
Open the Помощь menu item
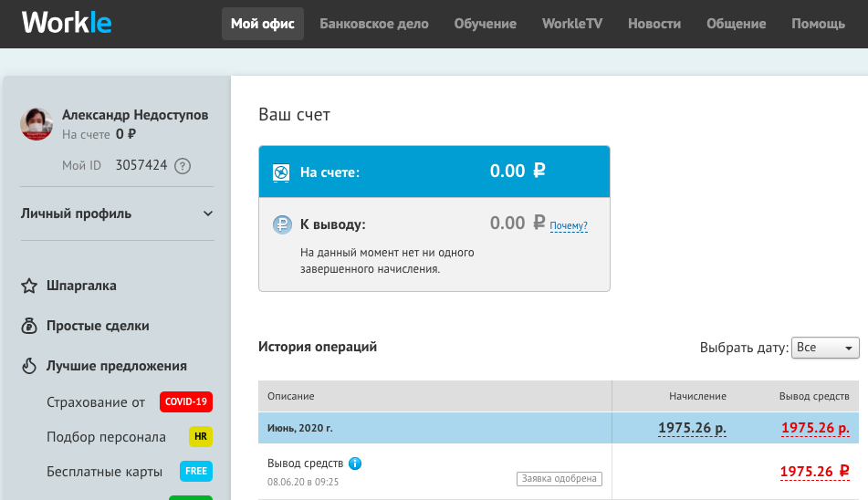[818, 24]
